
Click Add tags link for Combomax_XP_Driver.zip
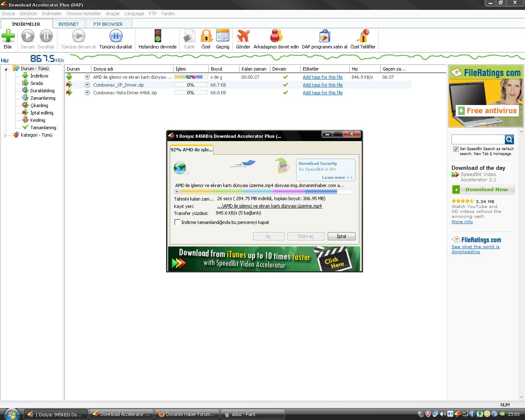[323, 85]
